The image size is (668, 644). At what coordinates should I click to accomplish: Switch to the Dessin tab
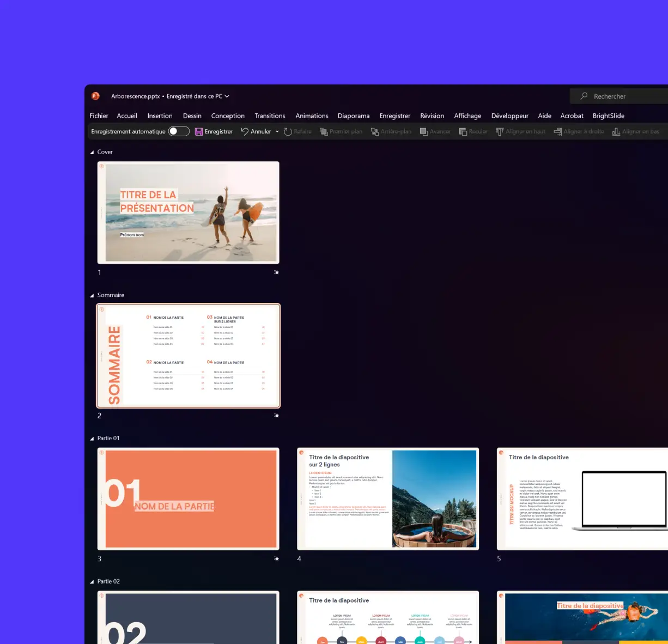(192, 116)
